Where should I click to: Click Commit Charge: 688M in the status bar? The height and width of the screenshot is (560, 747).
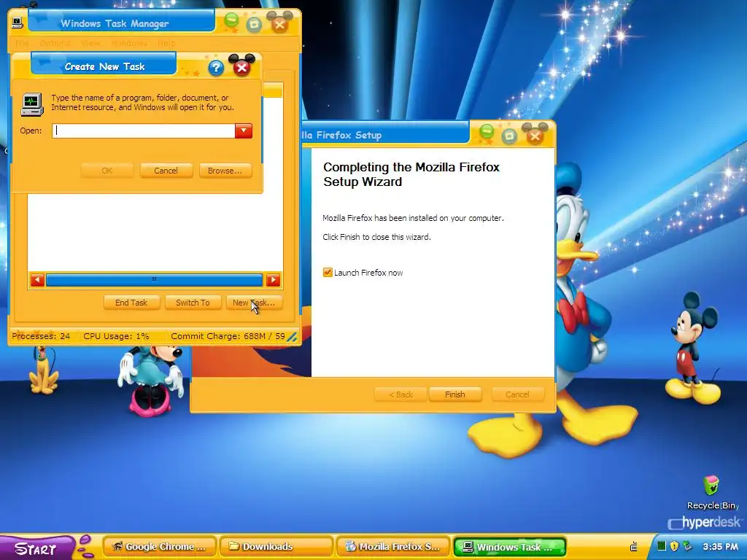[x=228, y=336]
